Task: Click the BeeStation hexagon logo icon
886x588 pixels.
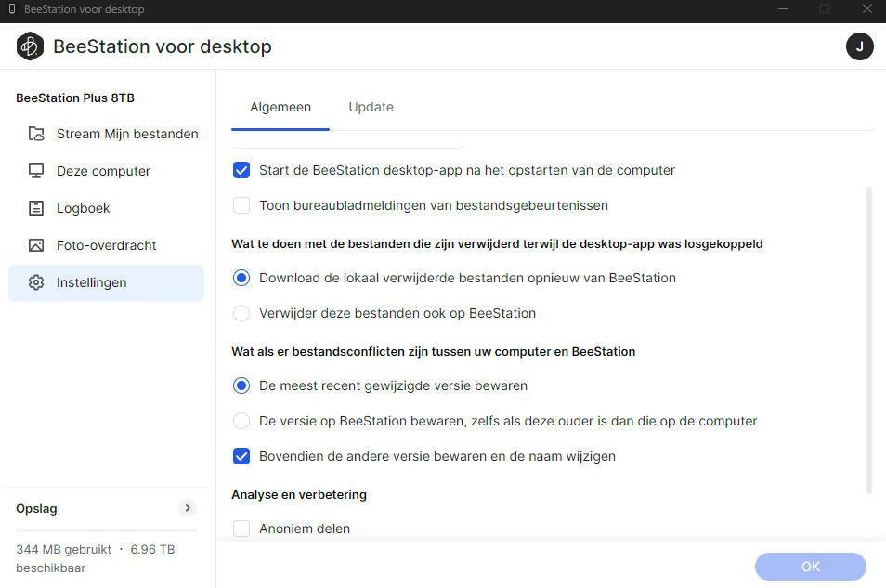Action: (30, 46)
